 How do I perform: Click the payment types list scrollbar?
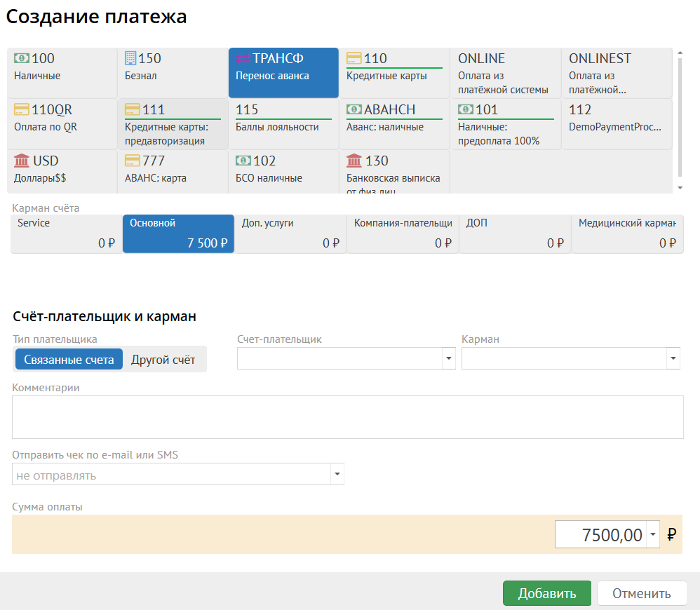coord(679,119)
